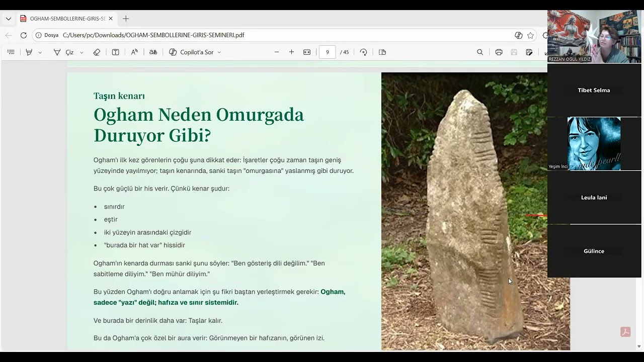Image resolution: width=644 pixels, height=362 pixels.
Task: Click the bullet item 'eştir'
Action: click(x=111, y=219)
